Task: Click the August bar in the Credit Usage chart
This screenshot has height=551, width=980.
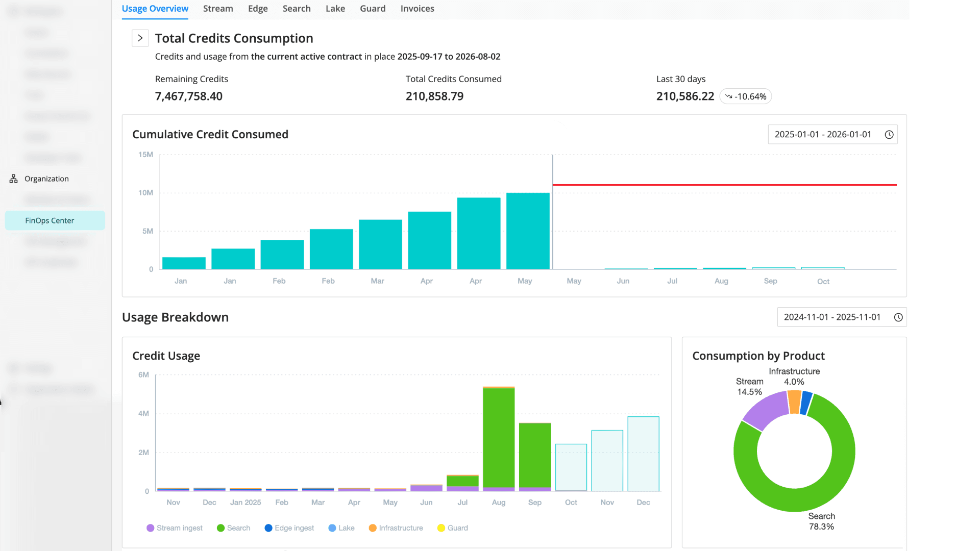Action: click(498, 439)
